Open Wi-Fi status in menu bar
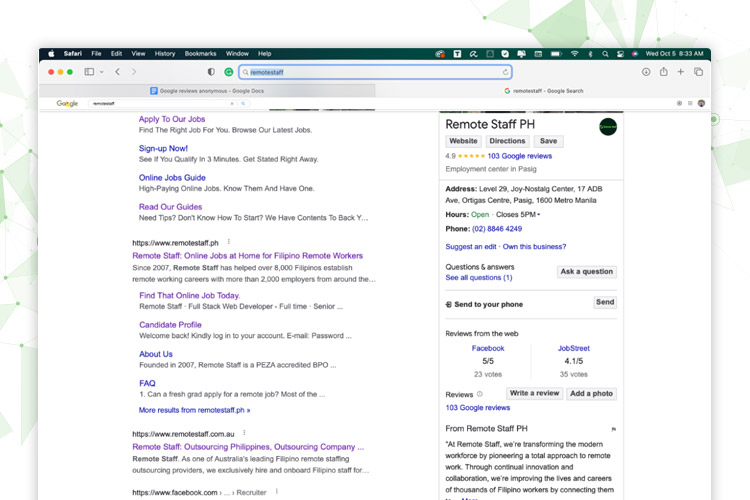The image size is (750, 500). point(574,54)
